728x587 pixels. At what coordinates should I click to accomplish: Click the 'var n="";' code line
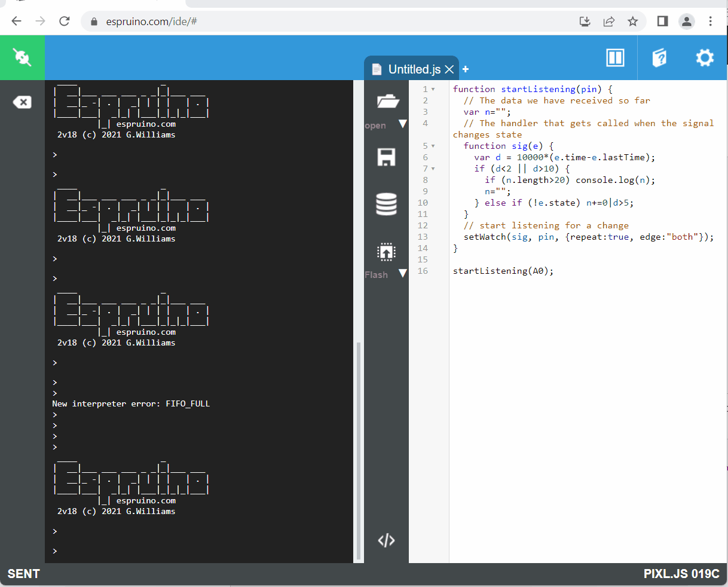(x=487, y=112)
